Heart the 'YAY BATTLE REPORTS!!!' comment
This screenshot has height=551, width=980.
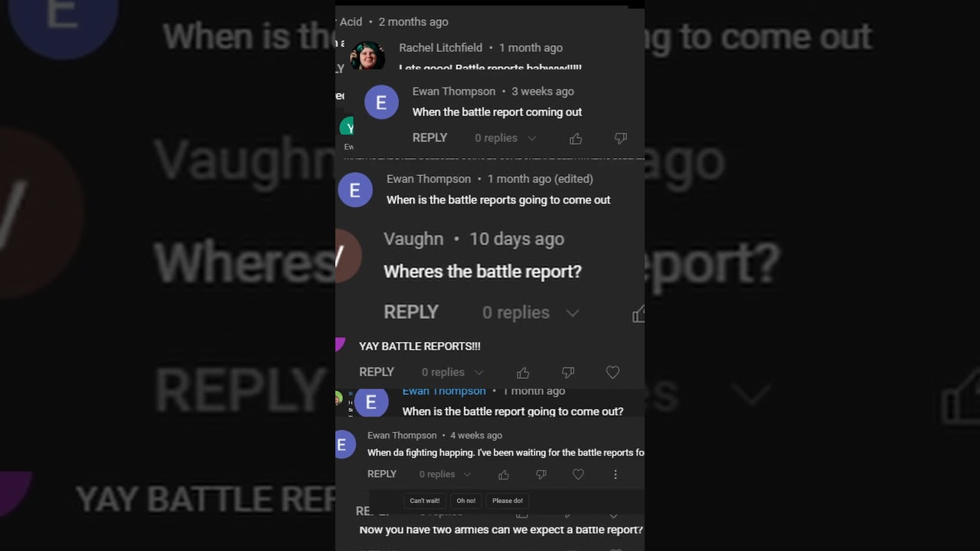[612, 372]
